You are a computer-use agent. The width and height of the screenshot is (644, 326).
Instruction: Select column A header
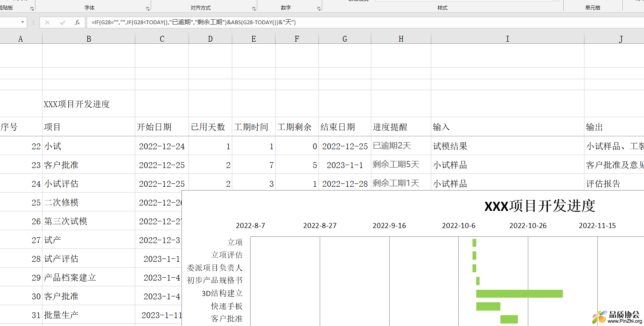click(x=21, y=39)
